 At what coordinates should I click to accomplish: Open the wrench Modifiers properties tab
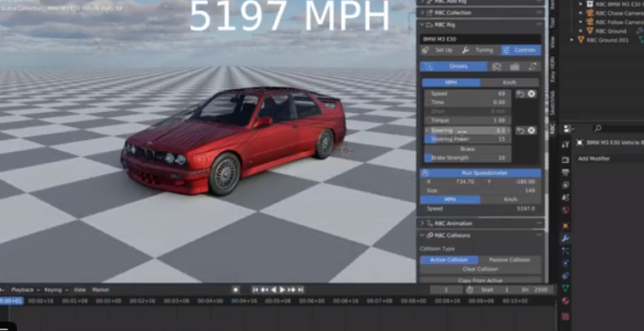click(x=566, y=238)
